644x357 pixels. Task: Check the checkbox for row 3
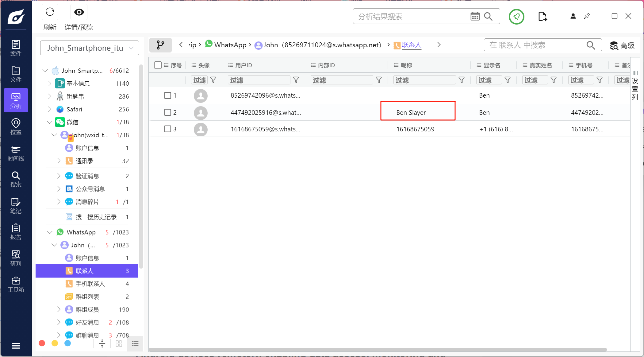(167, 129)
